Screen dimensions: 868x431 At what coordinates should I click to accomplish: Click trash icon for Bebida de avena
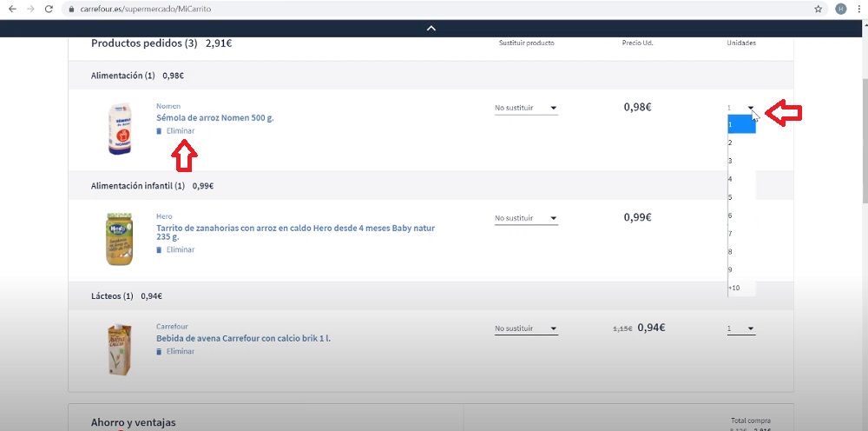159,352
